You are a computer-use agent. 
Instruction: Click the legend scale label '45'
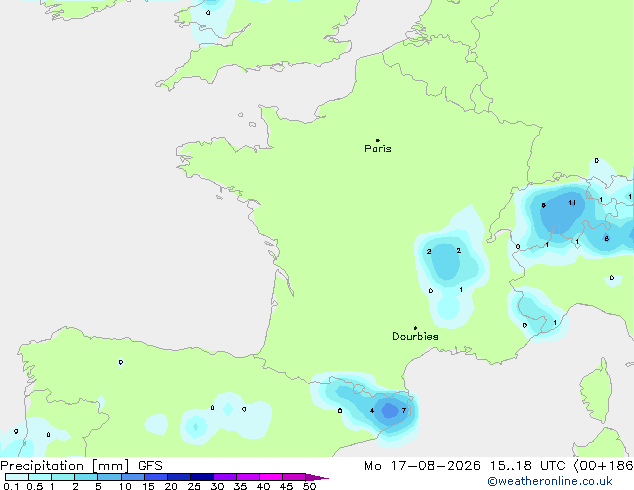click(286, 486)
